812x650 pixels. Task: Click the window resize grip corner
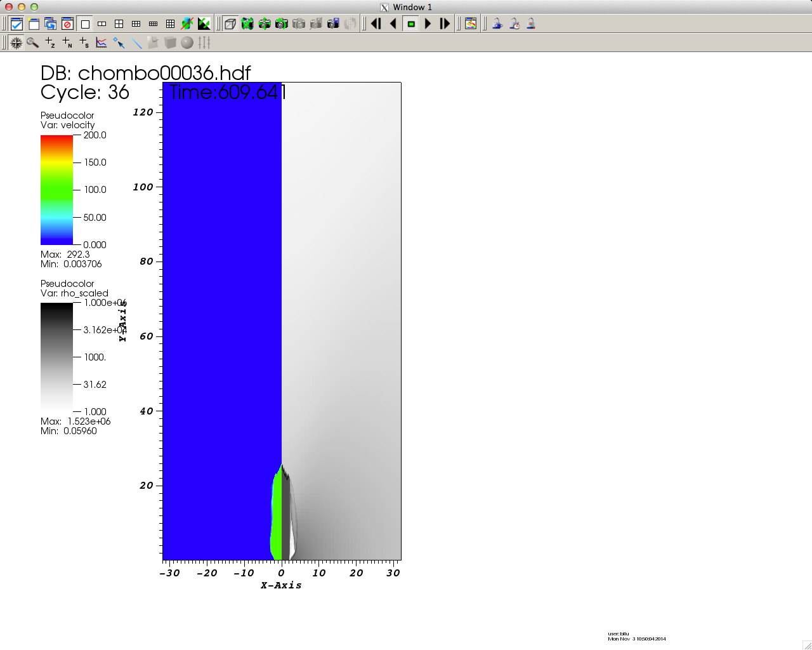click(x=807, y=645)
